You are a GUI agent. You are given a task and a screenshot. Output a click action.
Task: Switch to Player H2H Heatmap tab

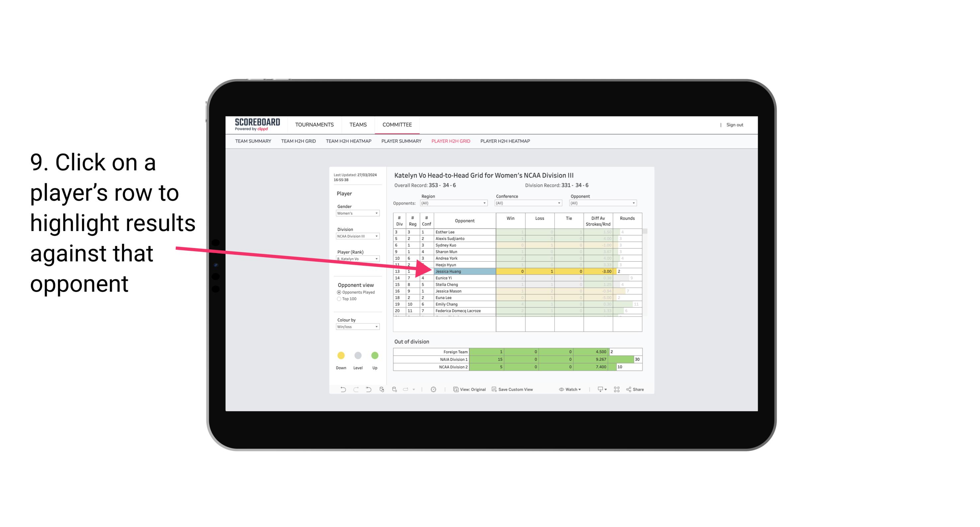506,142
